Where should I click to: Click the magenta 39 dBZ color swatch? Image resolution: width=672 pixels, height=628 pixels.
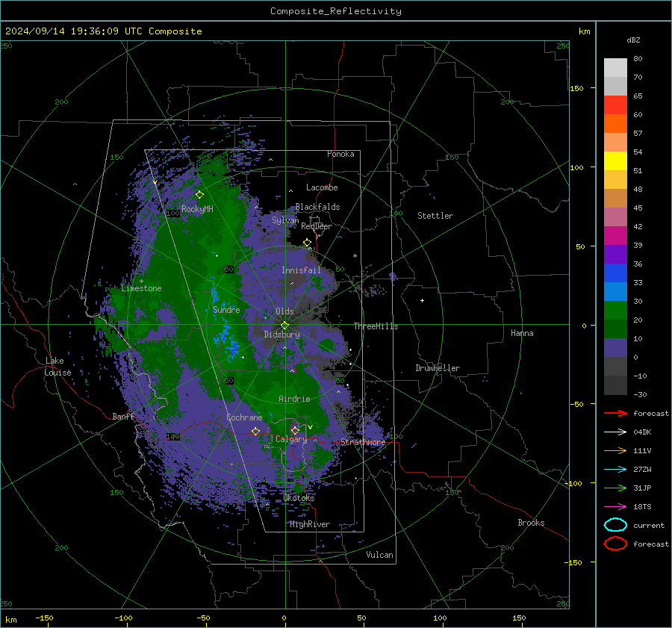pyautogui.click(x=615, y=236)
